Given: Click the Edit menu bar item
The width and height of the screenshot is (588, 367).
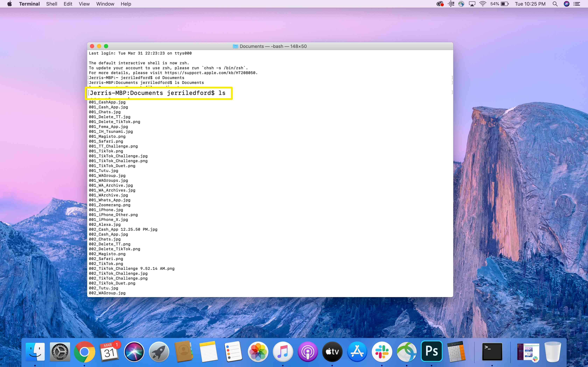Looking at the screenshot, I should click(x=68, y=4).
